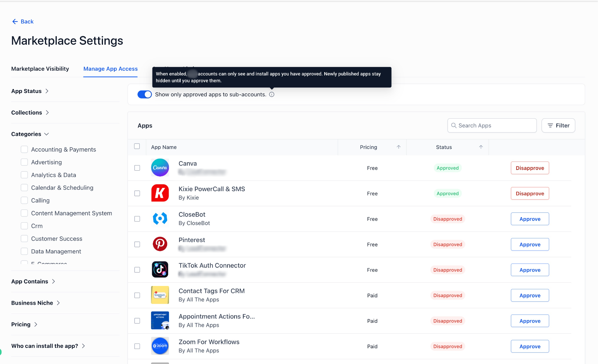Screen dimensions: 598x364
Task: Check the Customer Success category
Action: [25, 238]
